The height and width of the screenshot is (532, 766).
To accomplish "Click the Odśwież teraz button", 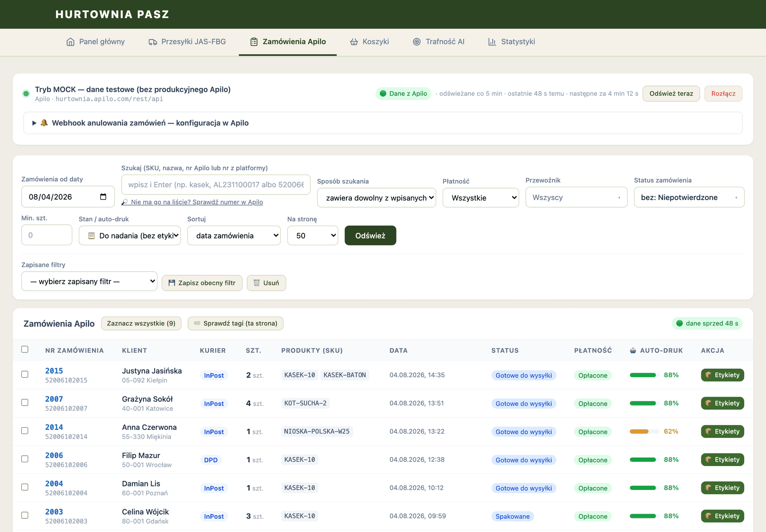I will pos(671,94).
